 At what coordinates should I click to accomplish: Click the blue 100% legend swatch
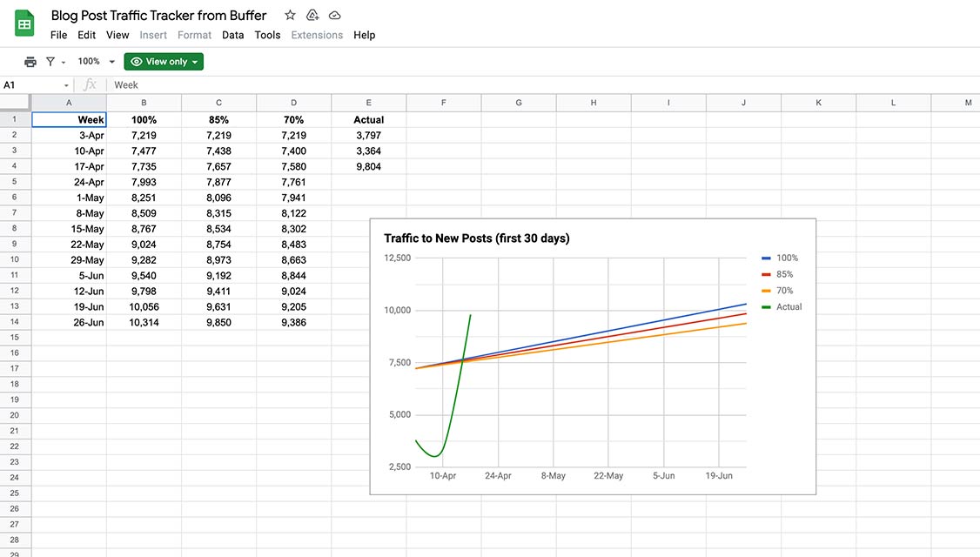tap(766, 258)
